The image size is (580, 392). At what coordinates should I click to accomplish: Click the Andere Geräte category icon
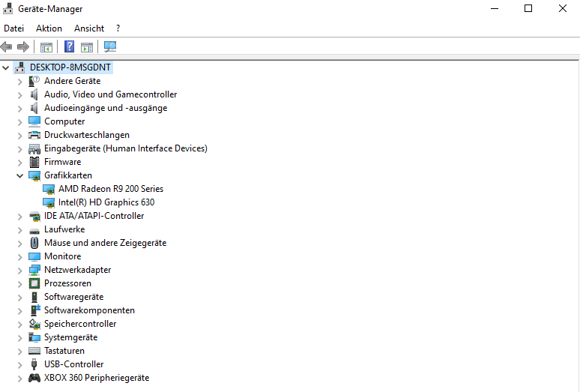(34, 81)
